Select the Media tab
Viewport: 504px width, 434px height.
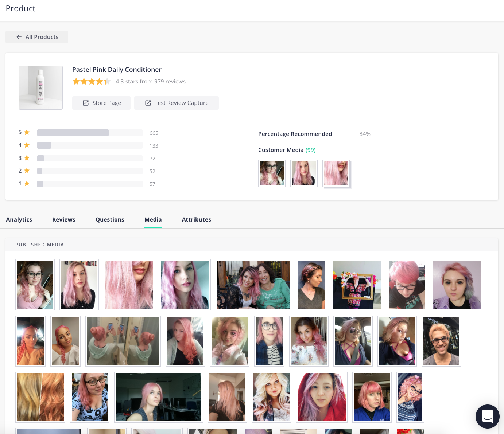[x=153, y=219]
